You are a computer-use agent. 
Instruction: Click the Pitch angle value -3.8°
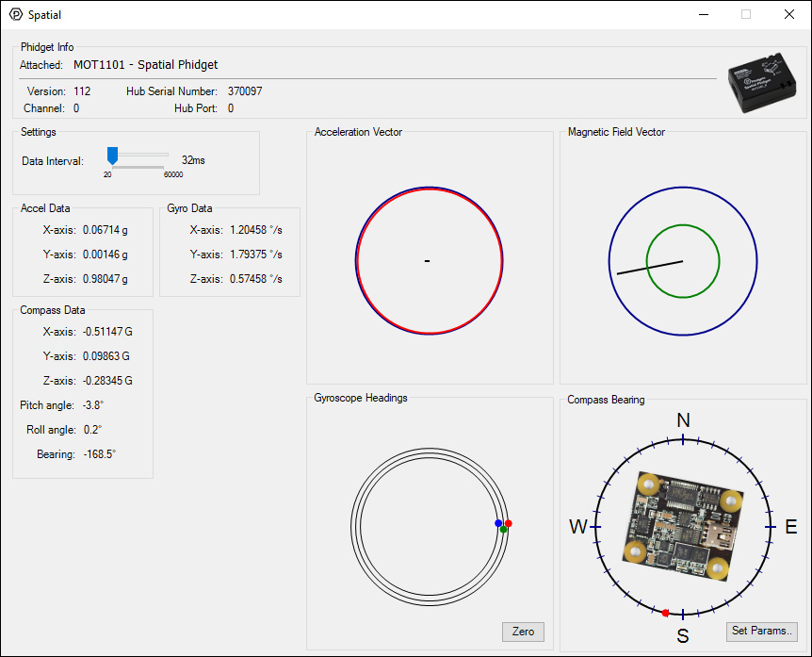(93, 405)
